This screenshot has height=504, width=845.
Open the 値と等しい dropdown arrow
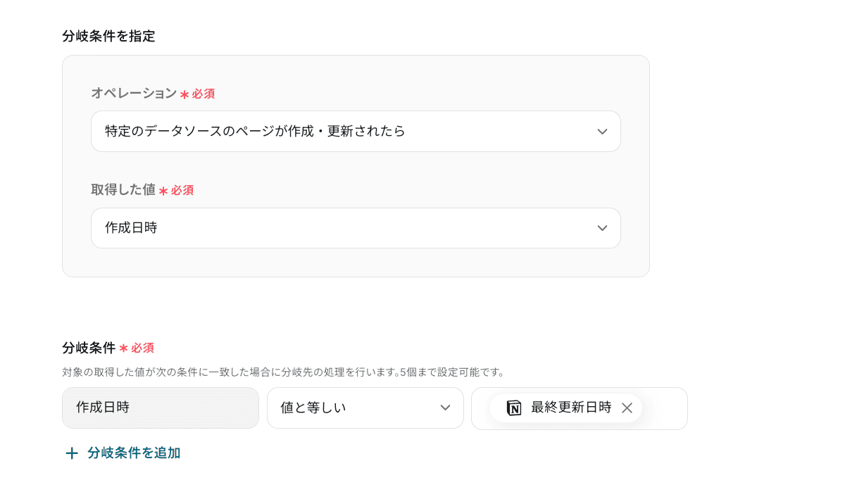click(x=445, y=408)
